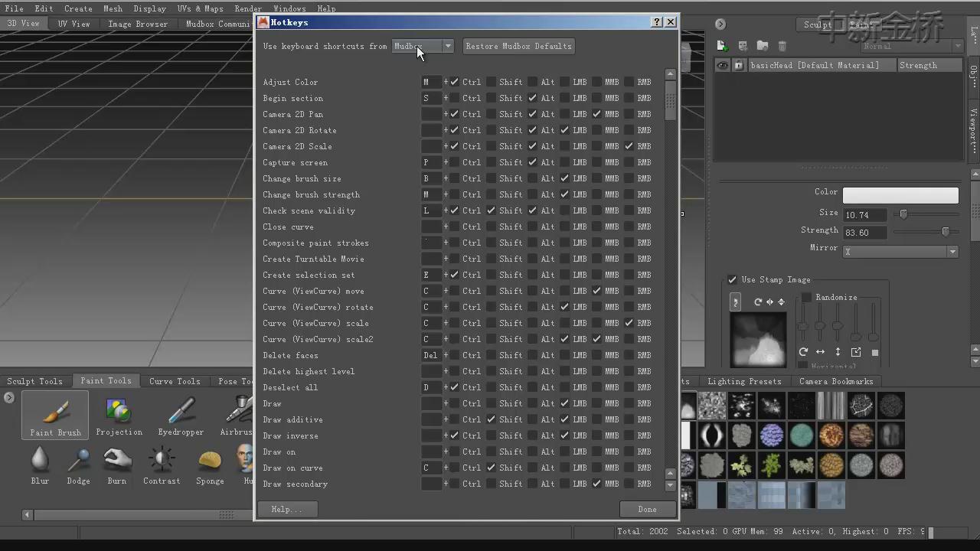This screenshot has height=551, width=980.
Task: Select the purple scales stamp thumbnail
Action: [x=772, y=435]
